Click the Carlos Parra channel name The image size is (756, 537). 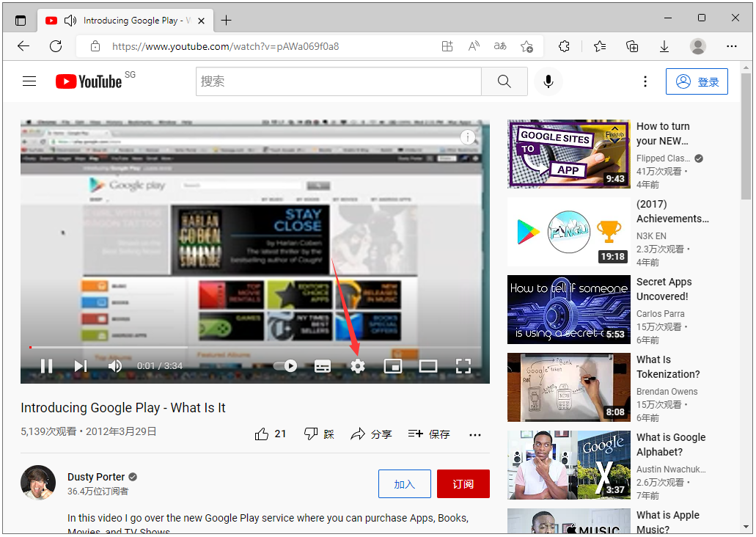coord(660,313)
